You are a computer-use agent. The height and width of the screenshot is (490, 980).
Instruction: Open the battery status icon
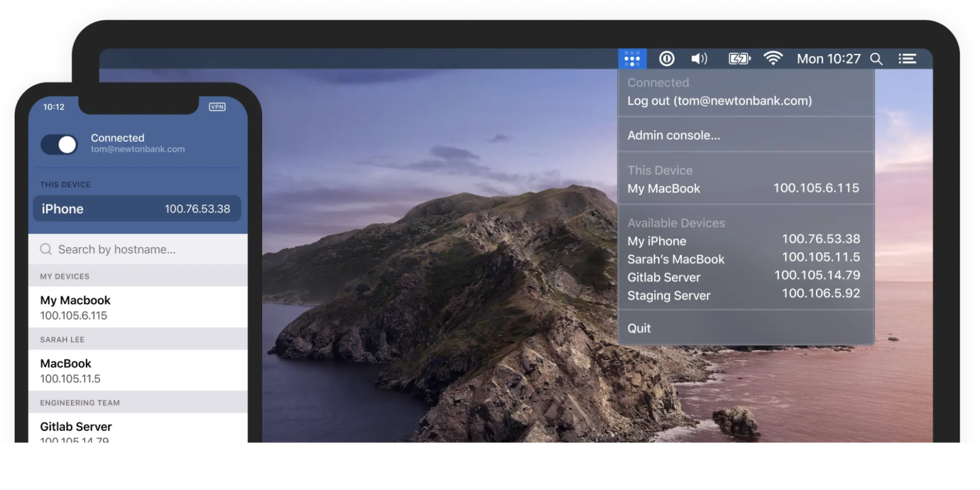point(739,59)
